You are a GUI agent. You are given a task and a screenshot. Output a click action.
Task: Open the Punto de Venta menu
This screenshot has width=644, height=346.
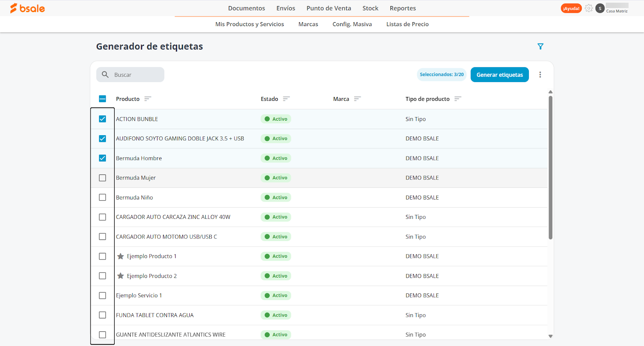[x=329, y=8]
